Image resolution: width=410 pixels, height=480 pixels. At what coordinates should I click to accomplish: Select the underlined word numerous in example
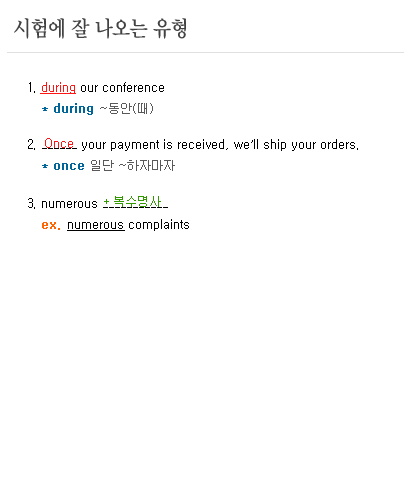point(96,225)
